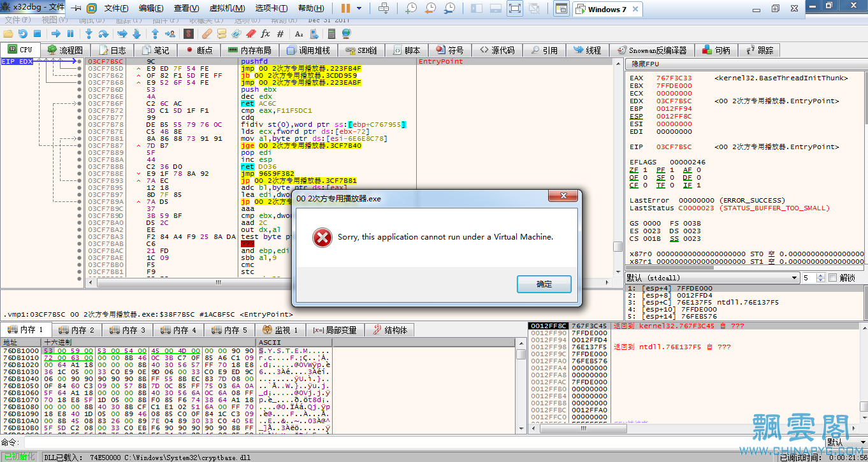Image resolution: width=868 pixels, height=462 pixels.
Task: Select the 内存 2 dump tab
Action: (x=77, y=330)
